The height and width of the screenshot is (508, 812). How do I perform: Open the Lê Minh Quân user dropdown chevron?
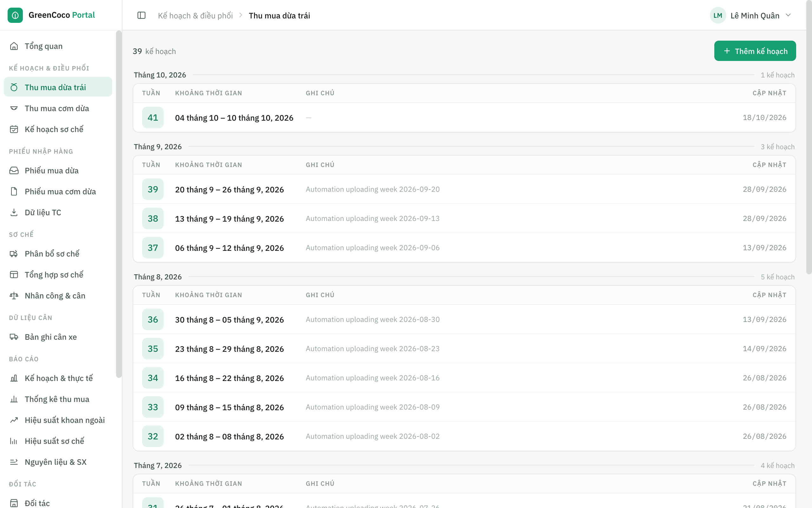(x=789, y=16)
